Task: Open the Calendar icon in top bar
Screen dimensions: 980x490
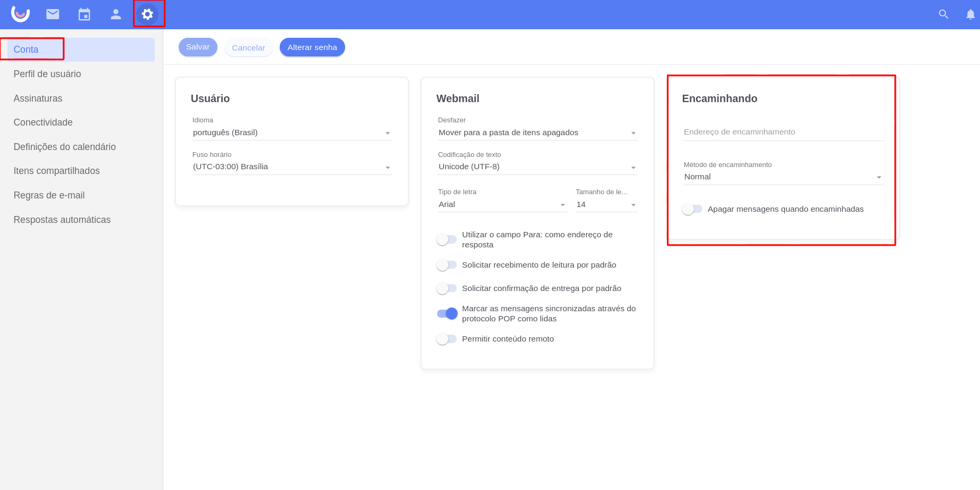Action: (84, 14)
